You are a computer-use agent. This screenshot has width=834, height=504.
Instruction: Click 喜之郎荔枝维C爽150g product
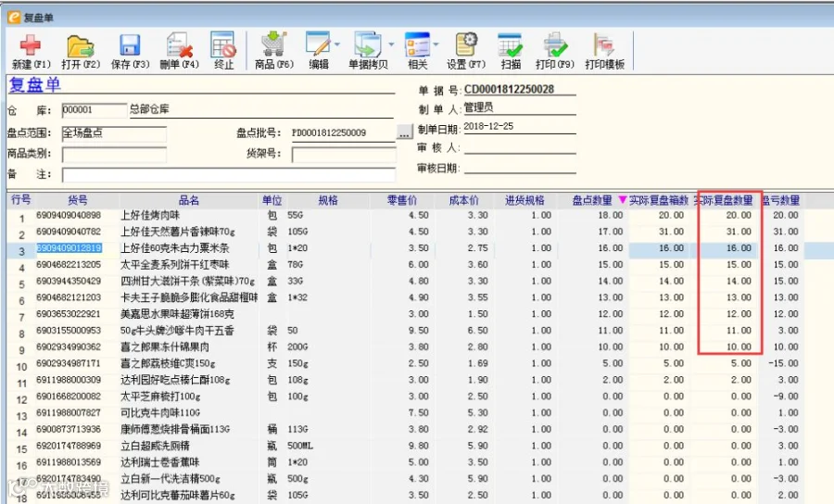click(168, 364)
